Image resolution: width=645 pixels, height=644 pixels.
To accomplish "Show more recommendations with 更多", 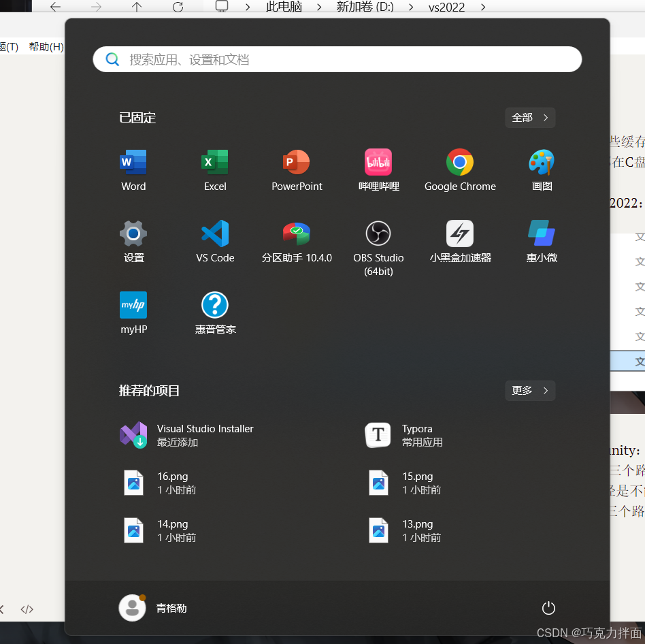I will click(x=530, y=391).
